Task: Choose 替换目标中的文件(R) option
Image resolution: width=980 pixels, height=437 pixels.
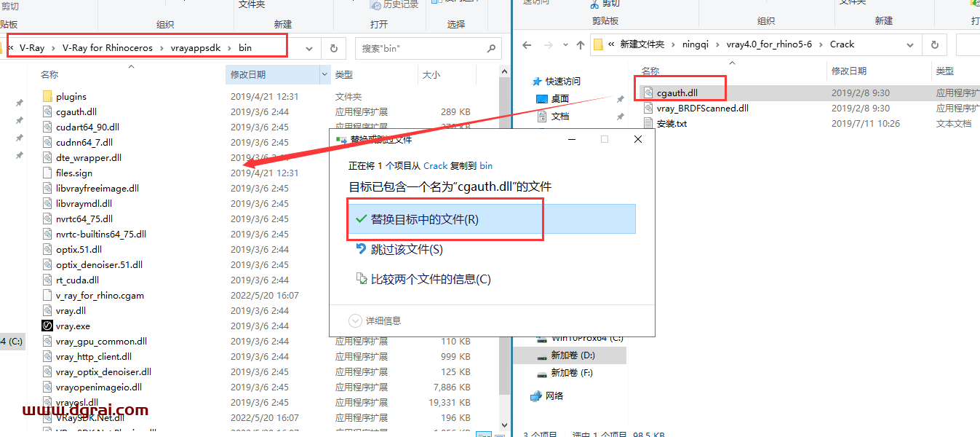Action: tap(425, 219)
